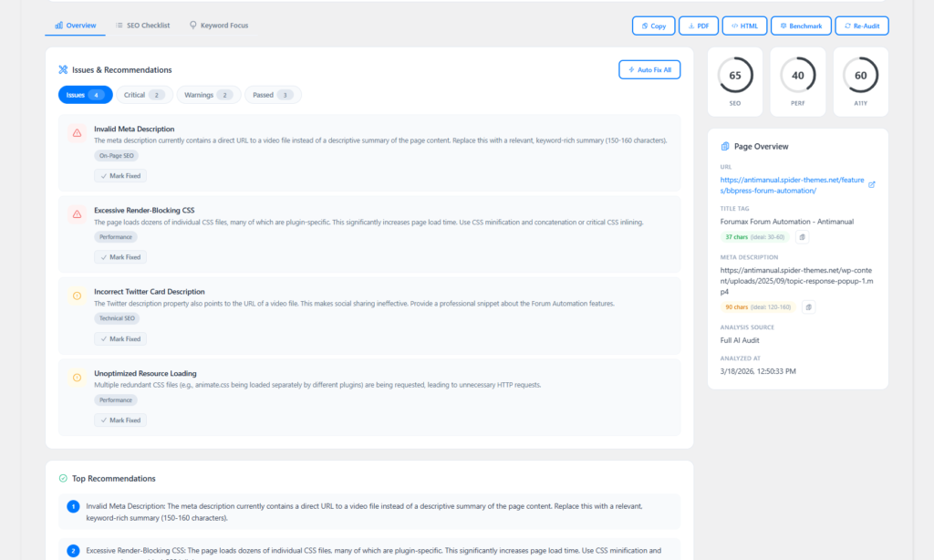Mark Invalid Meta Description as fixed
This screenshot has height=560, width=934.
(120, 175)
